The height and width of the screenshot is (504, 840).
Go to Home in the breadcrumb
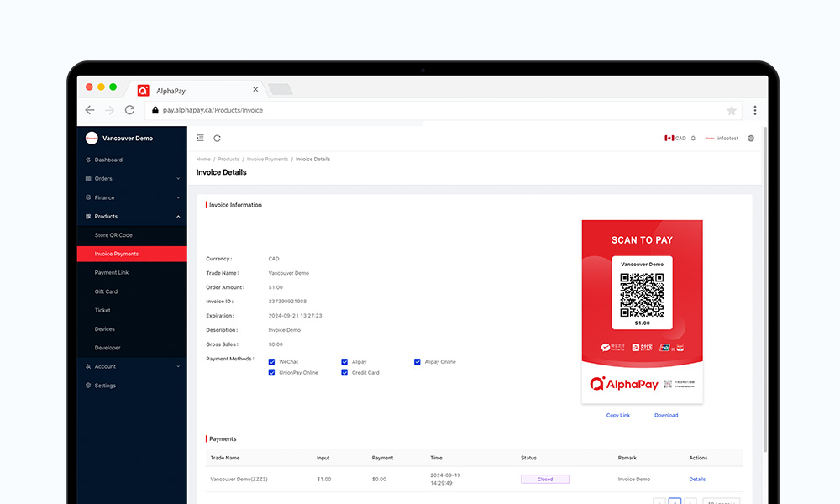[x=203, y=159]
